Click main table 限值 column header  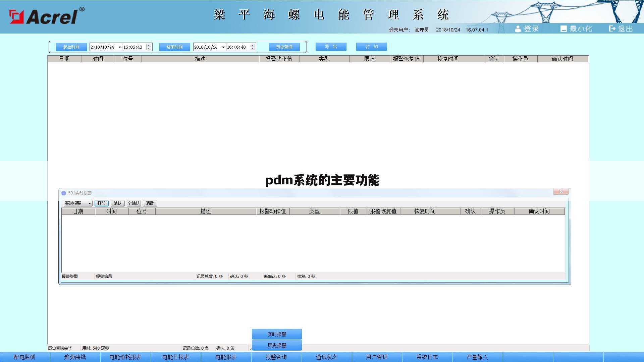[370, 59]
